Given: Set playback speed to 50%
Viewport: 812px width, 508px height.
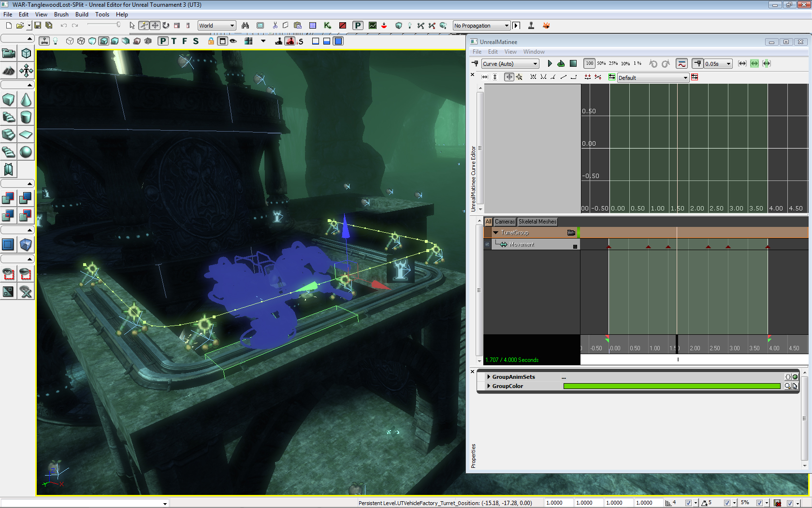Looking at the screenshot, I should tap(601, 63).
